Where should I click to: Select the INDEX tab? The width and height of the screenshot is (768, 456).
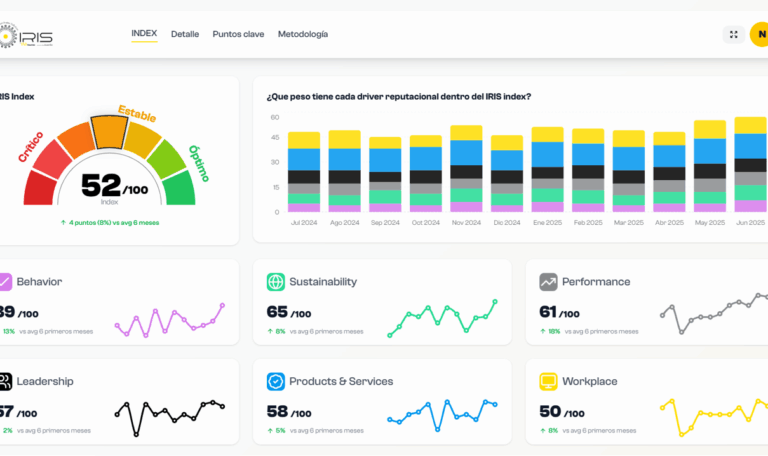[144, 34]
